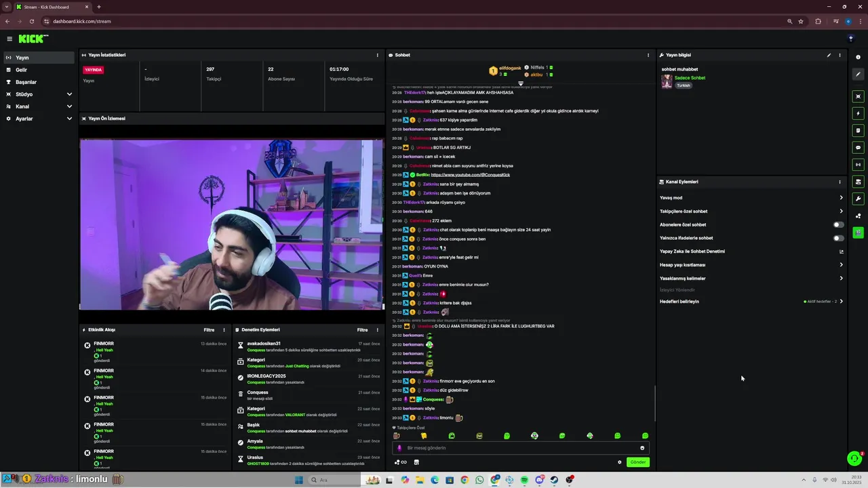Open Steam from the taskbar
Screen dimensions: 868x488
(x=554, y=480)
